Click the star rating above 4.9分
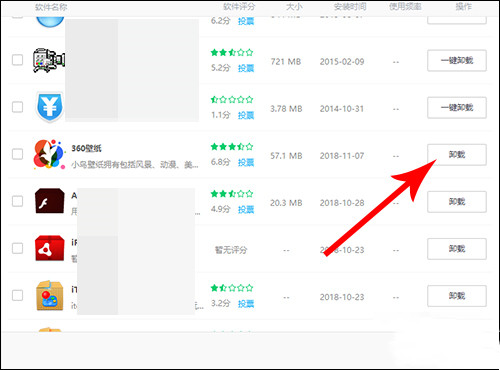 click(x=232, y=194)
